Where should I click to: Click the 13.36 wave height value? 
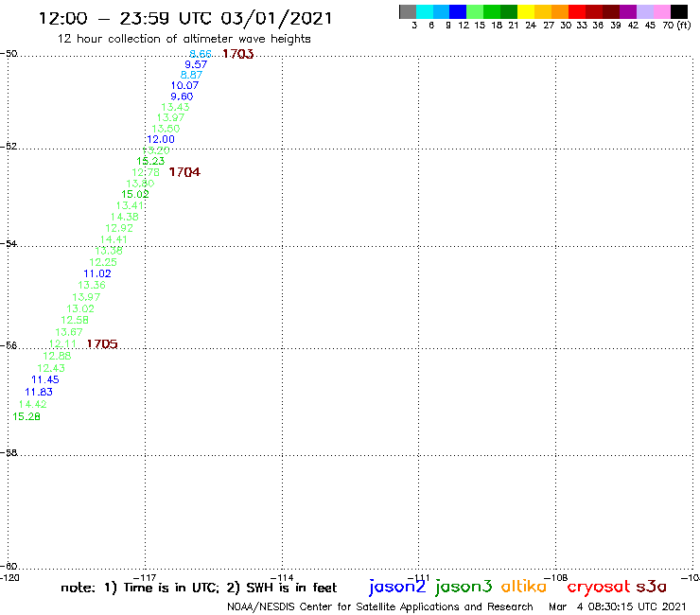click(92, 285)
